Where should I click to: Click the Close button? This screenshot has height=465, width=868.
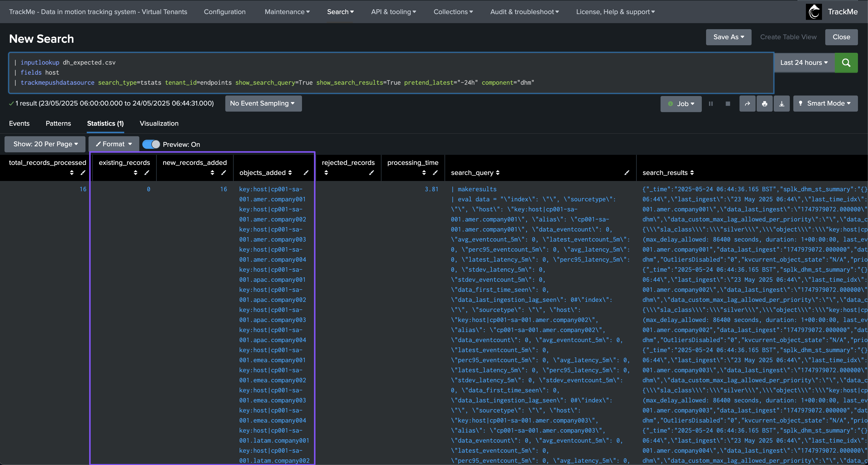(x=841, y=37)
